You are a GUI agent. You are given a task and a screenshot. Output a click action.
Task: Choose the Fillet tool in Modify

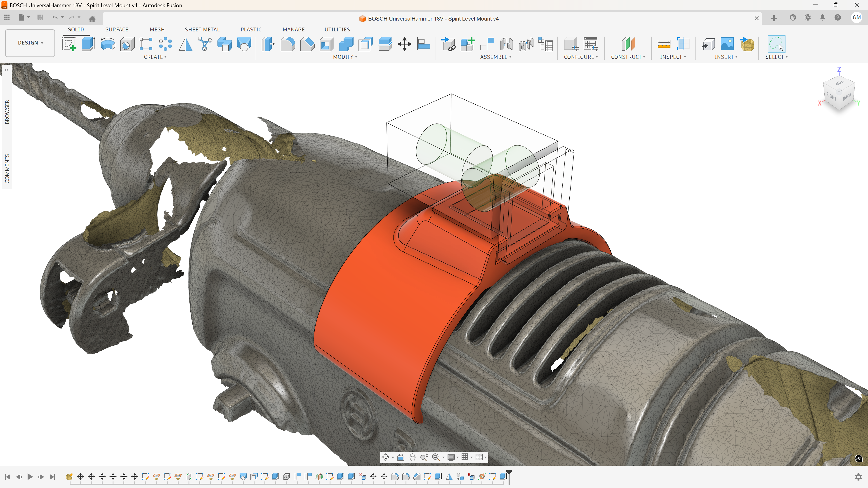point(288,44)
